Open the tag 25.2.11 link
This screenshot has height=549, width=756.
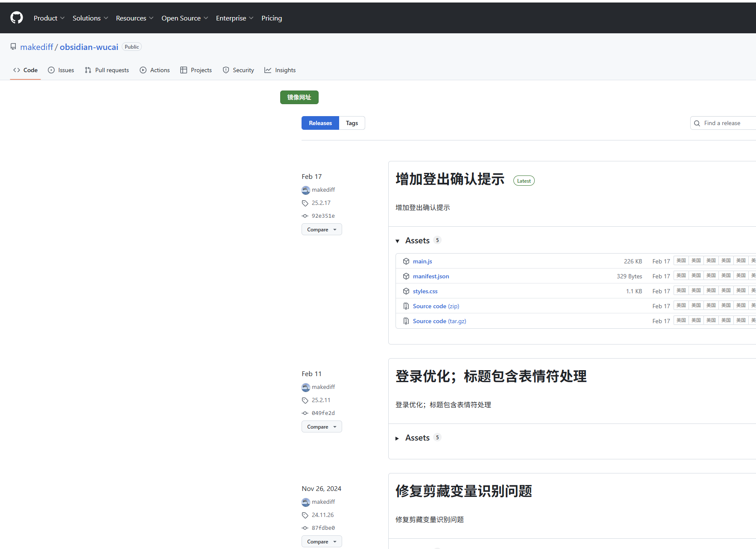(321, 400)
